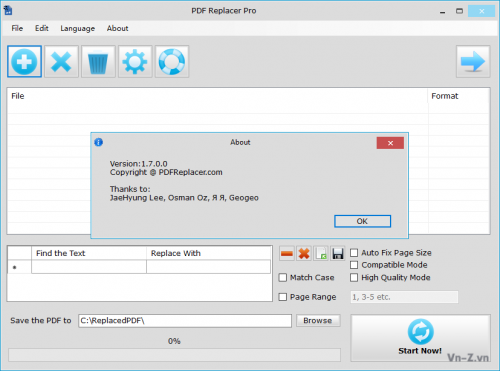Click the import rules page icon
500x371 pixels.
pos(321,254)
